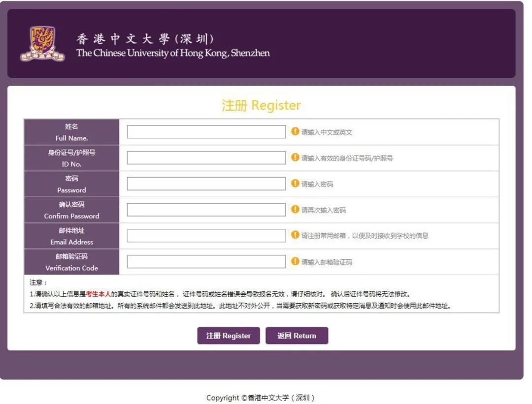Focus the Verification Code input field
Screen dimensions: 532x404
(206, 262)
